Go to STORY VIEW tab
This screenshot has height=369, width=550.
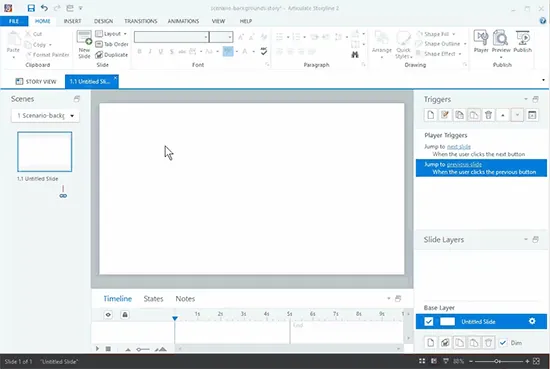36,81
